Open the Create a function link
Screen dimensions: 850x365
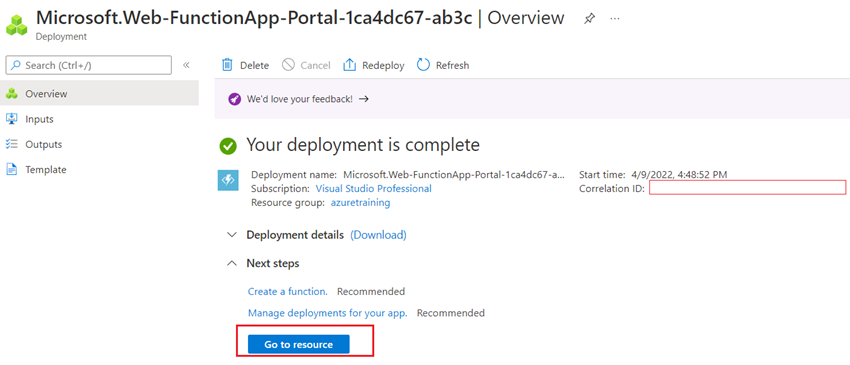point(288,291)
